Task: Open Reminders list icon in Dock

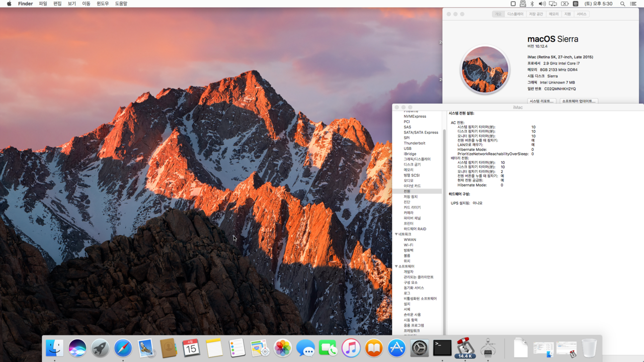Action: click(x=237, y=348)
